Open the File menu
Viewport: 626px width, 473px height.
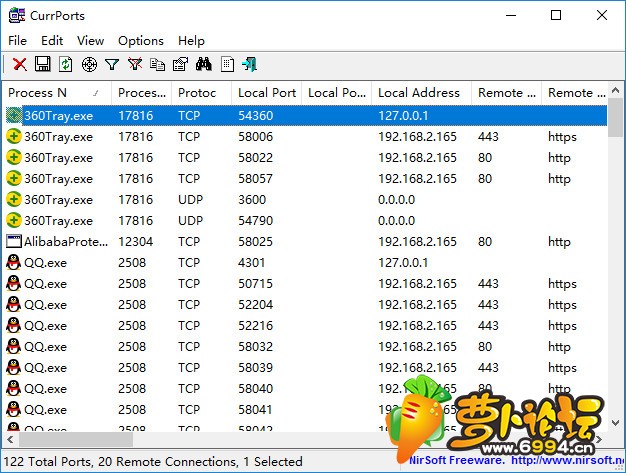pyautogui.click(x=17, y=41)
